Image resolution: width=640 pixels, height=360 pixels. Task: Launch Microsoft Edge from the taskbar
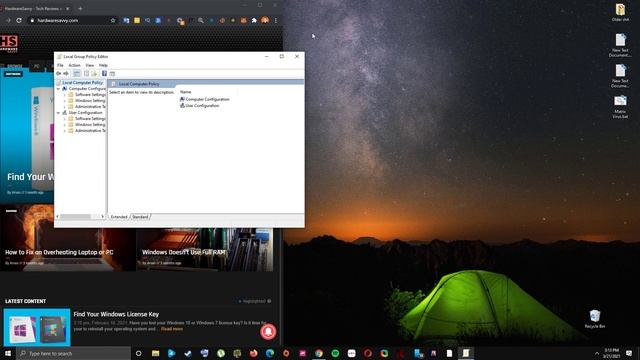pos(270,353)
